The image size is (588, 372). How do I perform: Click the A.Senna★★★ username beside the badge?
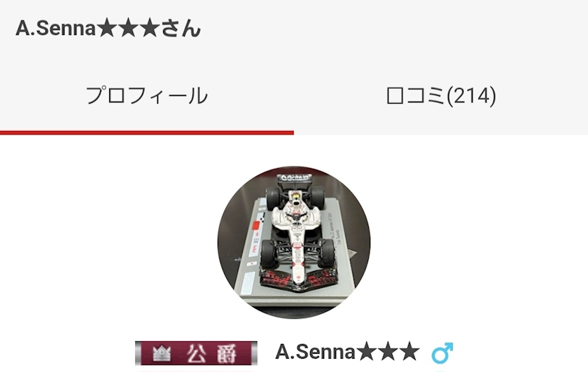[347, 352]
